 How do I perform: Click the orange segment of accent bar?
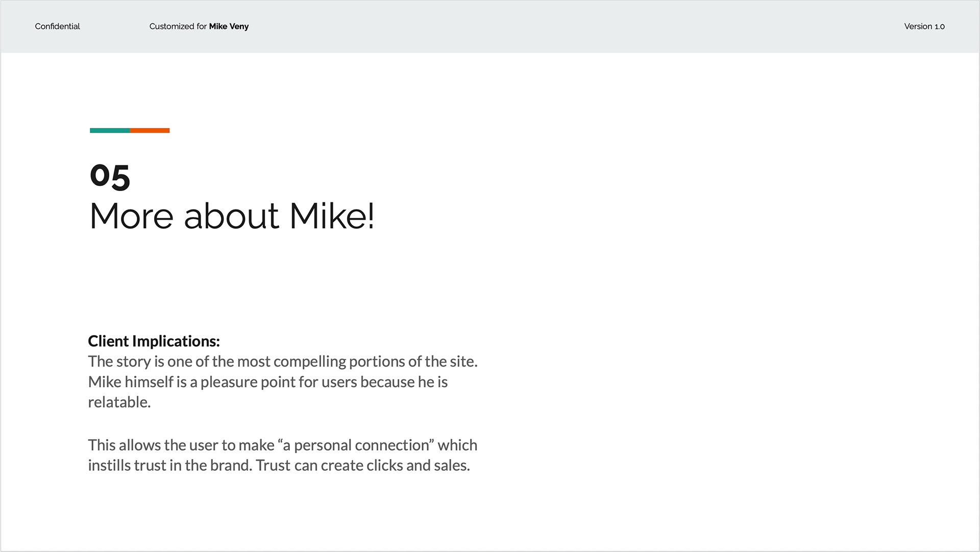[x=150, y=130]
